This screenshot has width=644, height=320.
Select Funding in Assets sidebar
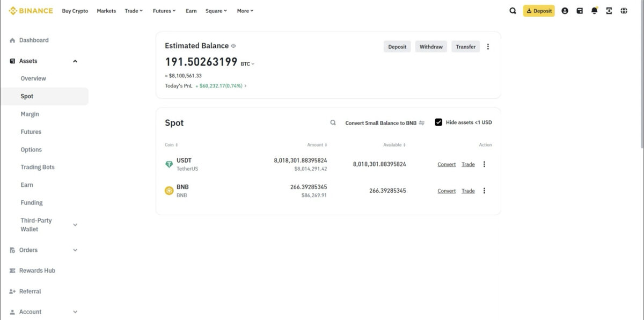(32, 203)
